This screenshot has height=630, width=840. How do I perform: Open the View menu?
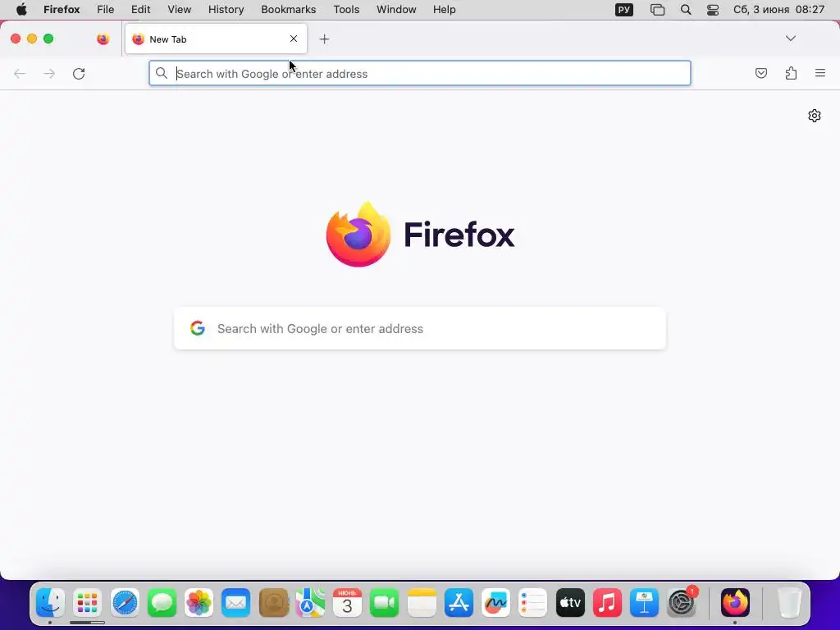(180, 10)
